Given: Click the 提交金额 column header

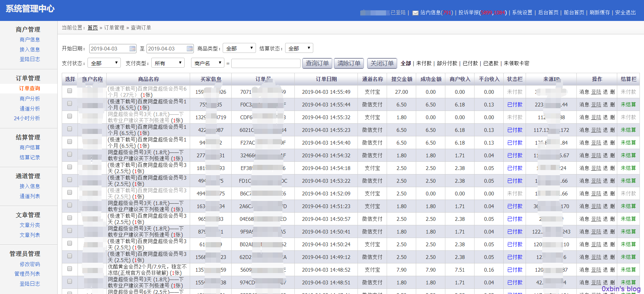Looking at the screenshot, I should (402, 79).
